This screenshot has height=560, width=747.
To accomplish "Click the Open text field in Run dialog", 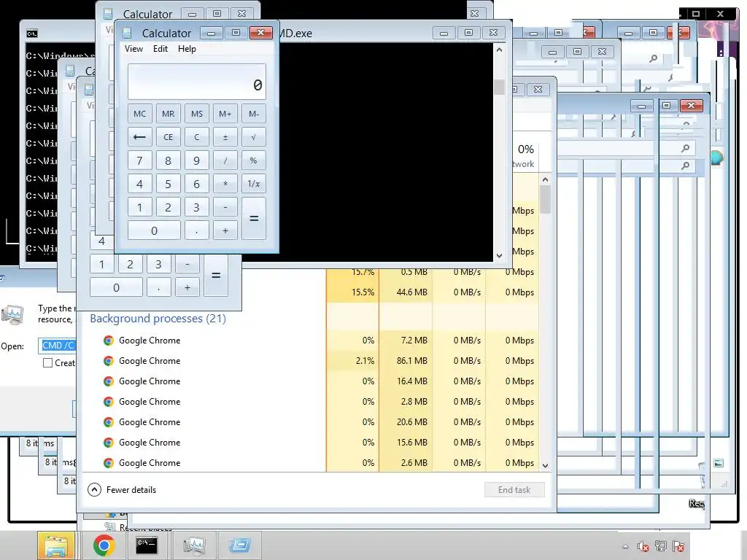I will (x=57, y=346).
